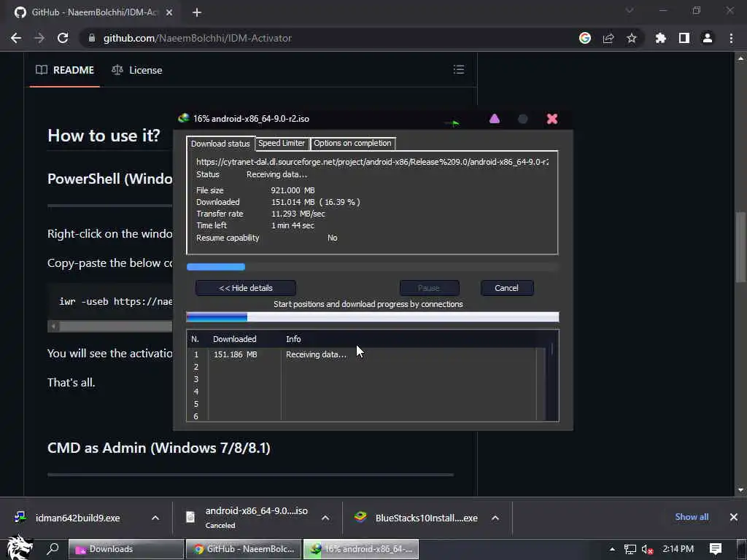Open the Windows notification center
Screen dimensions: 747x560
pyautogui.click(x=716, y=549)
